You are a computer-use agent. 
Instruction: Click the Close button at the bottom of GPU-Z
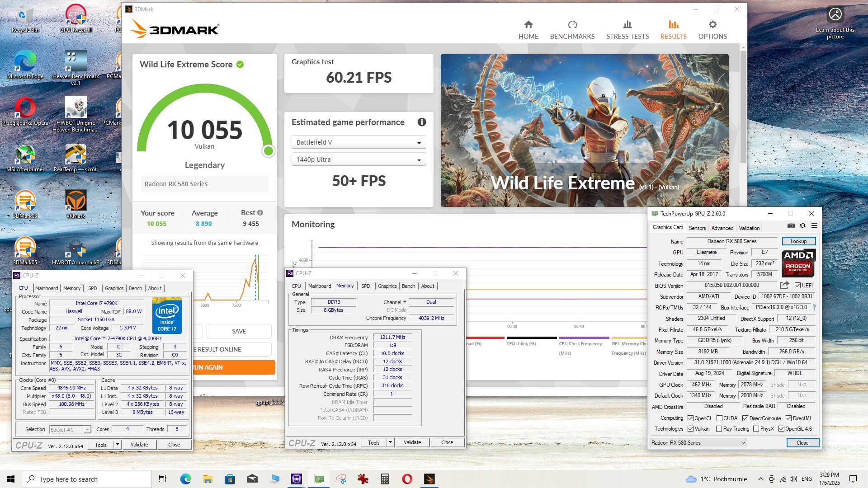coord(802,443)
